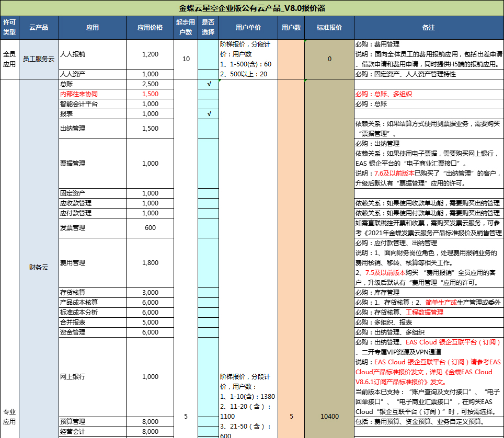Click the title cell 金蝶云星空企业版公有云产品_V8.0报价器
This screenshot has height=438, width=504.
point(252,8)
